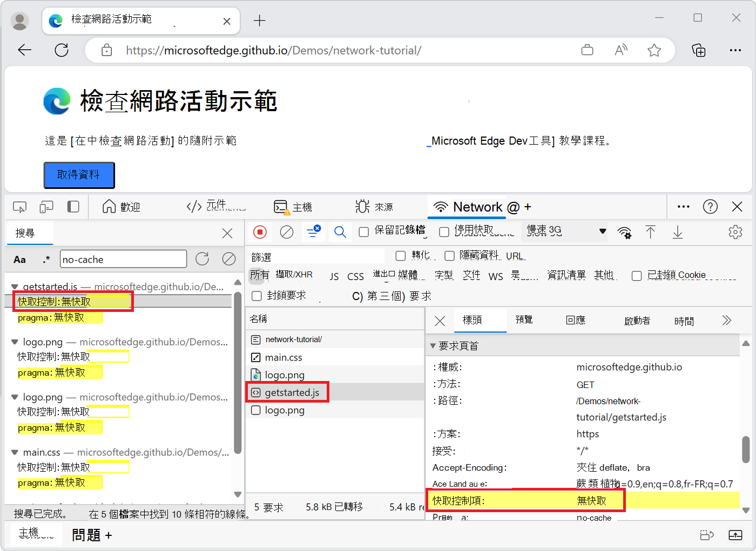Click the 篩選 filter input field

[x=317, y=257]
